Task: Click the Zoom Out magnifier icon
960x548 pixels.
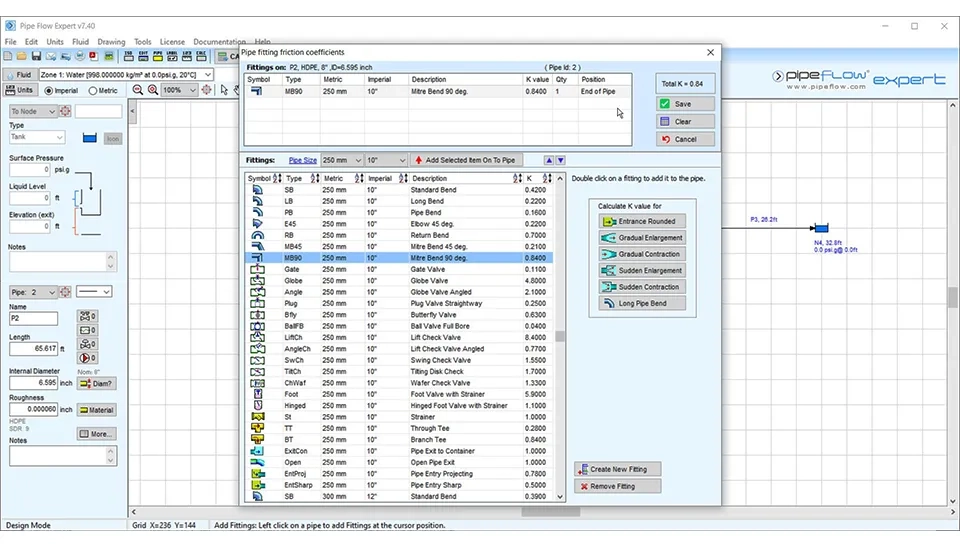Action: click(136, 90)
